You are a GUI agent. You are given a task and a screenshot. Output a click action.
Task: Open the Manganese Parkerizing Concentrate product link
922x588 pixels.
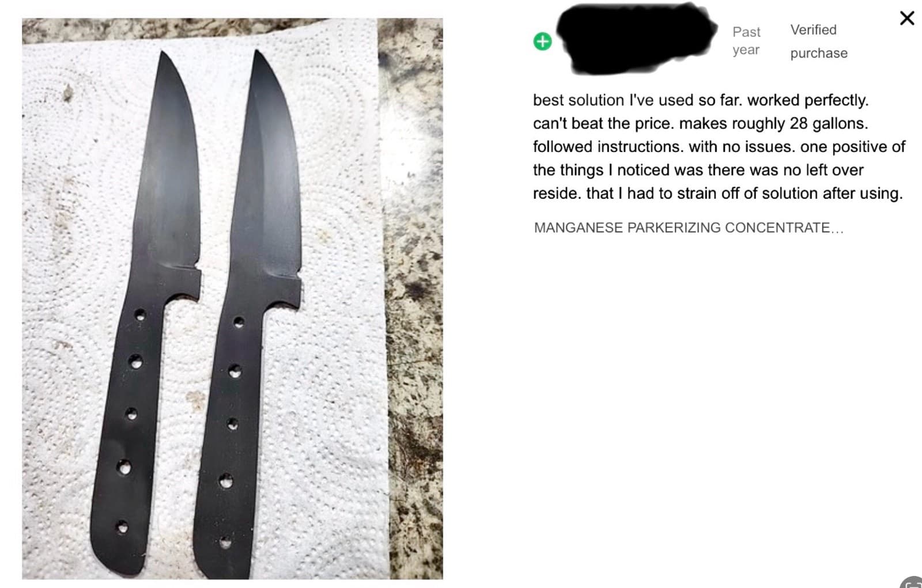coord(689,227)
